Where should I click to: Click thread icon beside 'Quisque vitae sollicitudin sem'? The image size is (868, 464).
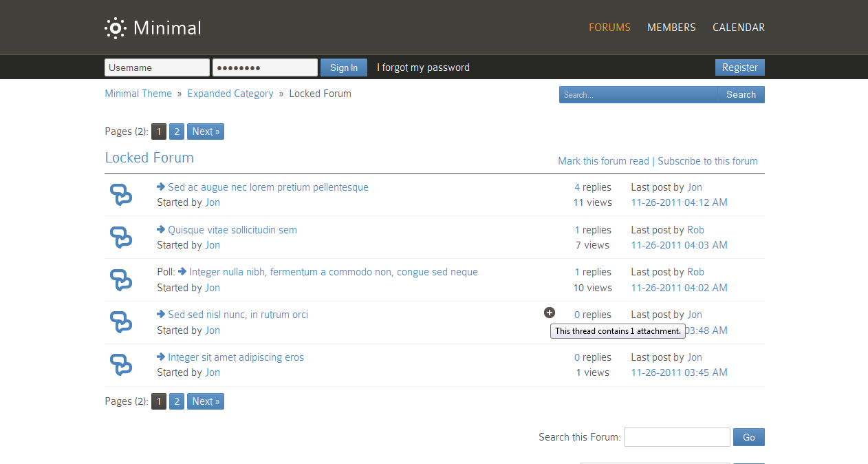pyautogui.click(x=121, y=238)
